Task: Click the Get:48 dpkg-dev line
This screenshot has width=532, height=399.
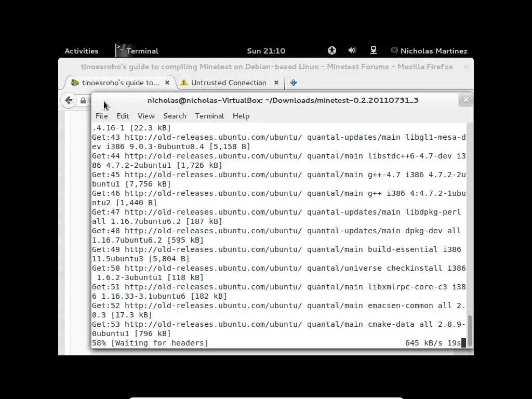Action: [x=276, y=235]
